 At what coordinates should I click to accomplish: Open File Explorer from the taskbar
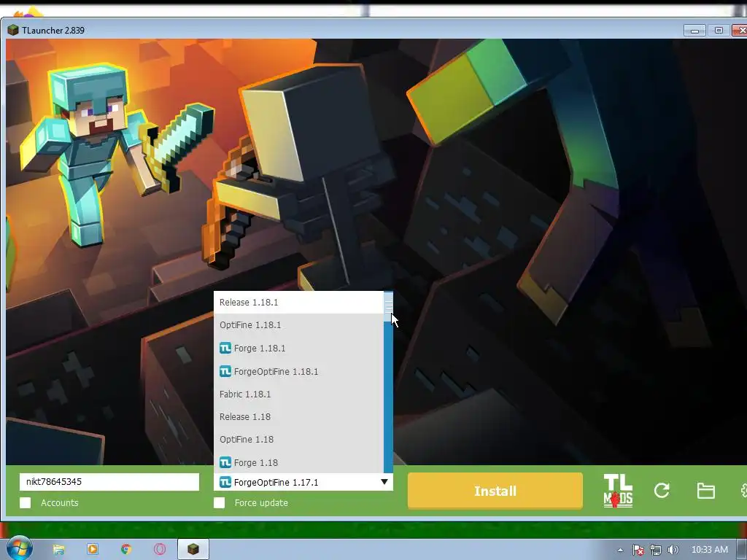pos(58,550)
